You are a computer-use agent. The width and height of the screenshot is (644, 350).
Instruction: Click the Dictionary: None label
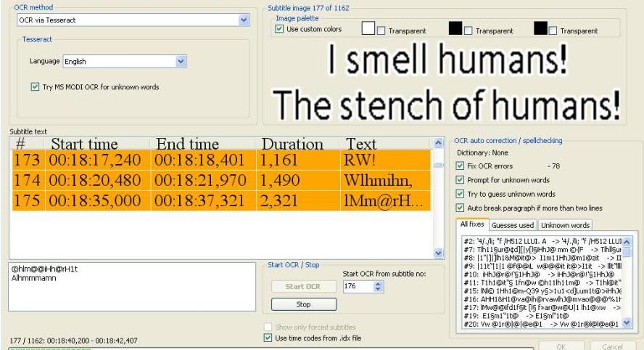pyautogui.click(x=482, y=152)
